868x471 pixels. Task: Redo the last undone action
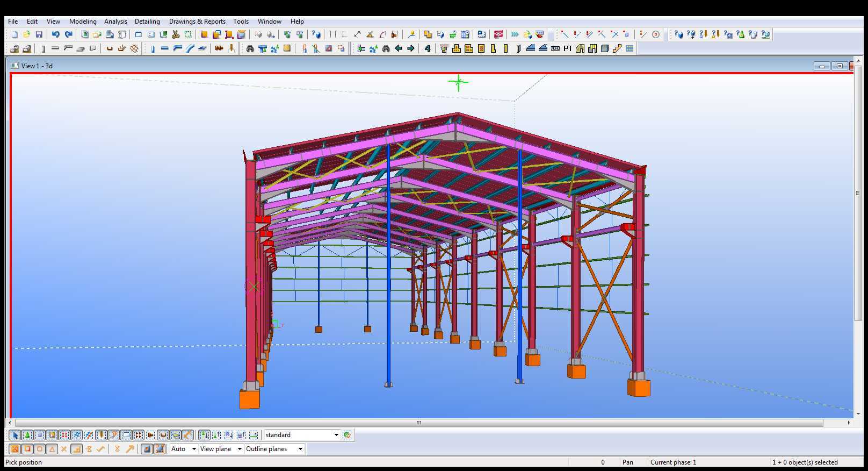point(68,34)
